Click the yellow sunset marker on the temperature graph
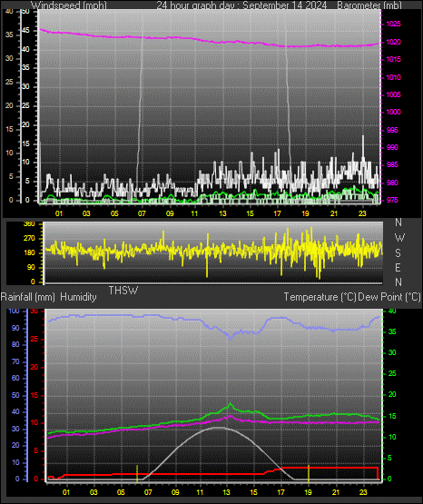423x504 pixels. 309,474
